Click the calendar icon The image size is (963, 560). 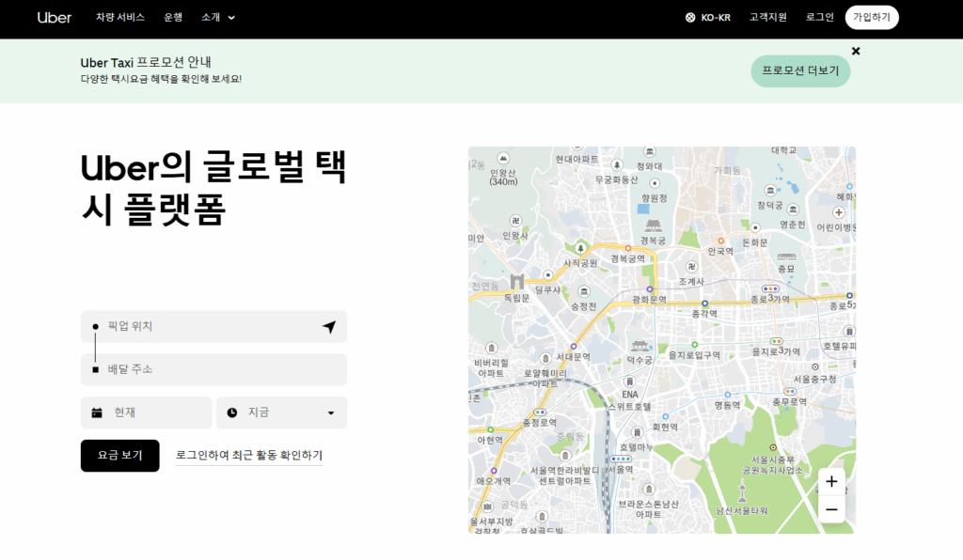97,412
